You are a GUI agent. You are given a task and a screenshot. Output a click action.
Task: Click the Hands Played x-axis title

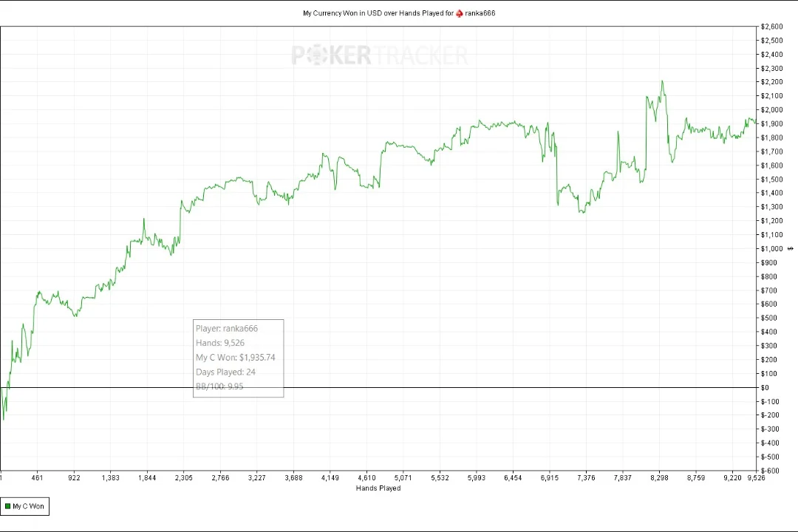point(378,488)
